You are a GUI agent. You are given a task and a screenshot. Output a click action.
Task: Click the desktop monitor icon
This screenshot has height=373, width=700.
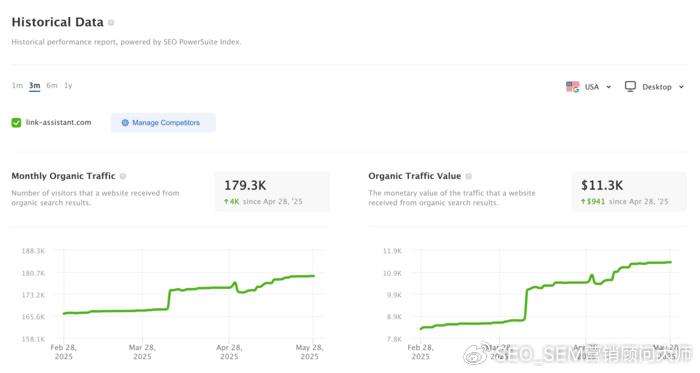pyautogui.click(x=630, y=87)
